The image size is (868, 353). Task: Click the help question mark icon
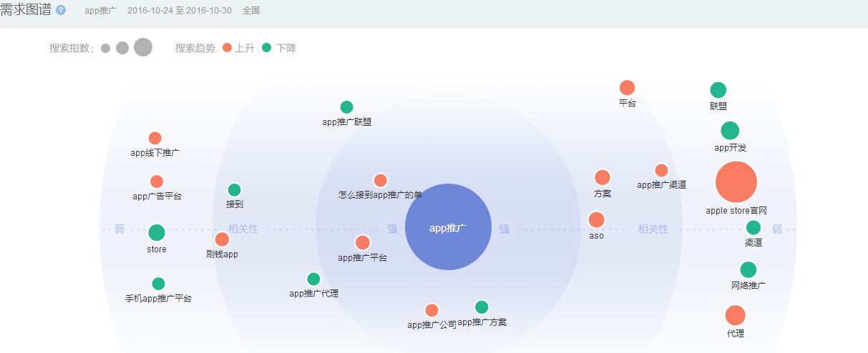point(61,11)
